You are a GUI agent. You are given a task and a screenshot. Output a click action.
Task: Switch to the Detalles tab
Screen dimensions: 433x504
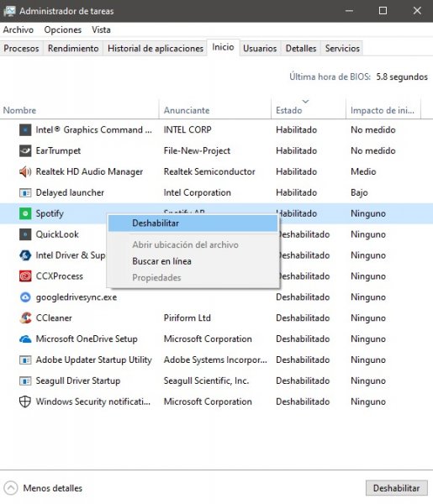[x=301, y=48]
